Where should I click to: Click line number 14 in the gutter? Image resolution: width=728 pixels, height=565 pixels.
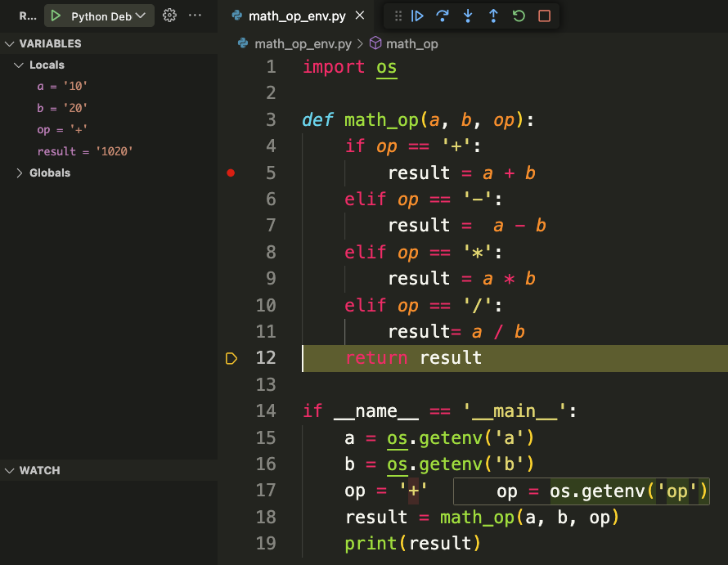[266, 410]
